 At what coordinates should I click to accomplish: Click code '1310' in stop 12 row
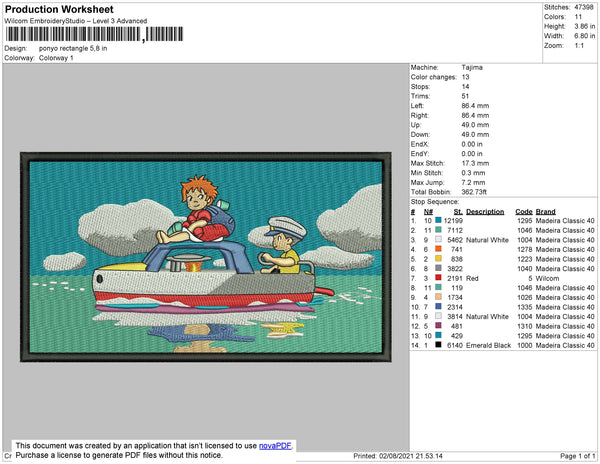coord(525,326)
